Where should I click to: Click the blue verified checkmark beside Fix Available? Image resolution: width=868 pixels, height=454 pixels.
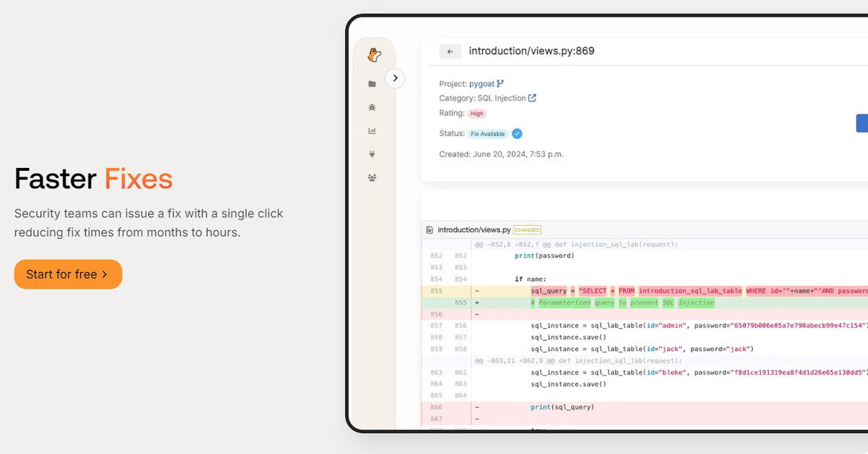[x=517, y=134]
